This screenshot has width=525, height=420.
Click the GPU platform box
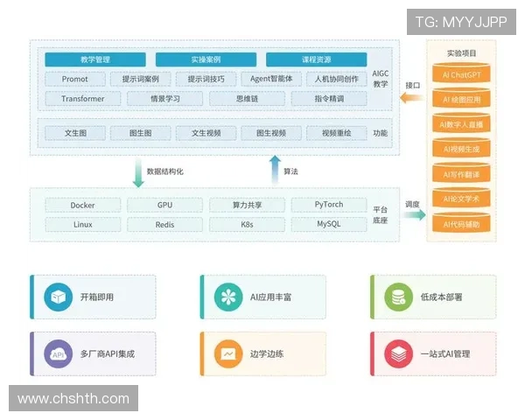click(165, 205)
